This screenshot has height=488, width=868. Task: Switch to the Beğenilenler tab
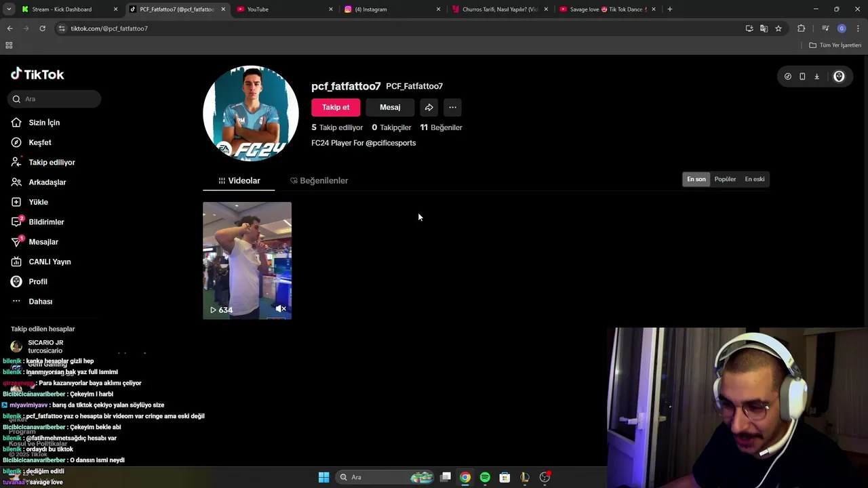[x=319, y=181]
